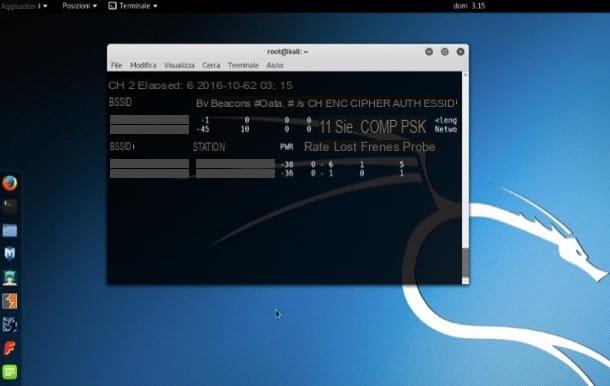The width and height of the screenshot is (610, 386).
Task: Expand the Applicazioni menu in top bar
Action: tap(24, 6)
